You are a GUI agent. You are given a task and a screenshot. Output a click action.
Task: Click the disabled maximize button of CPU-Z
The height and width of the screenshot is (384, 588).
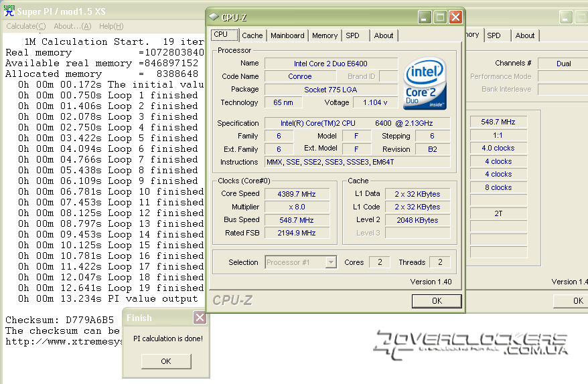(x=440, y=17)
